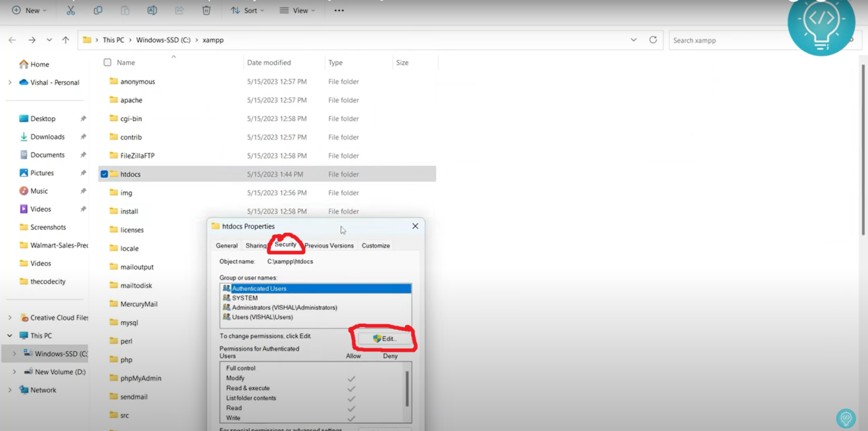The image size is (868, 431).
Task: Expand the Network tree node
Action: (x=10, y=390)
